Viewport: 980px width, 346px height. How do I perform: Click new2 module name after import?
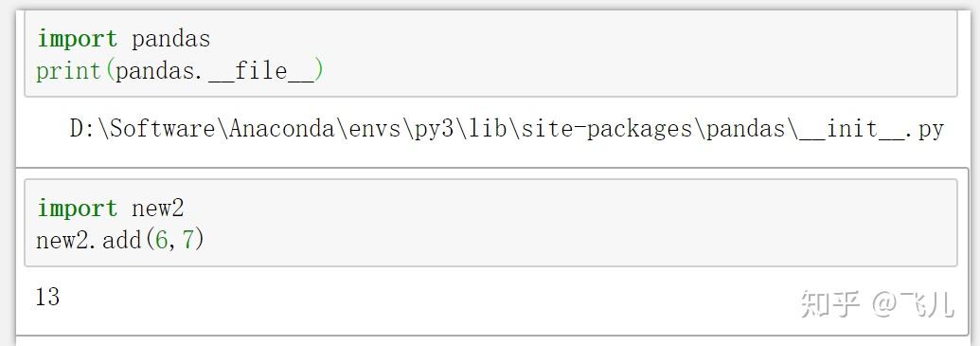[x=157, y=209]
